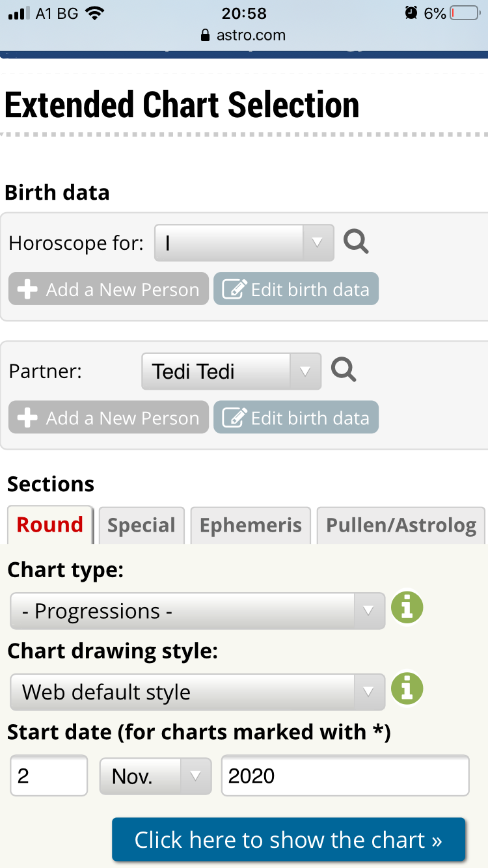Tap the battery icon in status bar
Screen dimensions: 488x868
pos(465,14)
